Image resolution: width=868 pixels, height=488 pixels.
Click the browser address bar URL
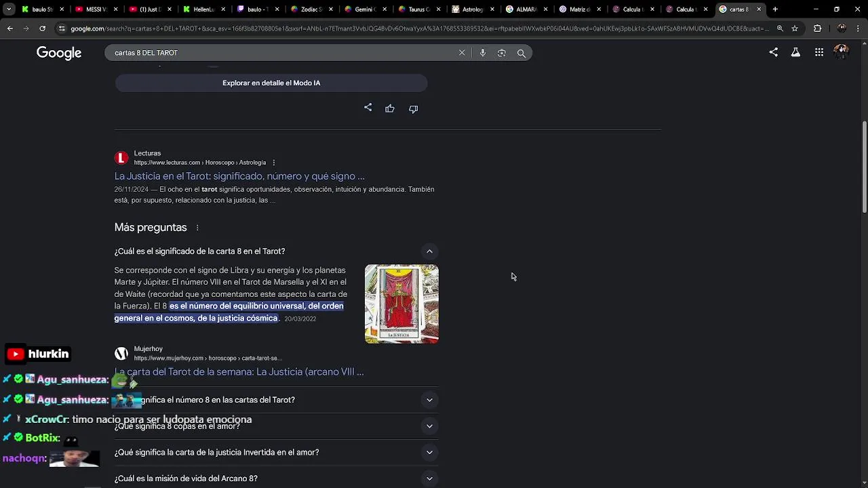pos(420,28)
